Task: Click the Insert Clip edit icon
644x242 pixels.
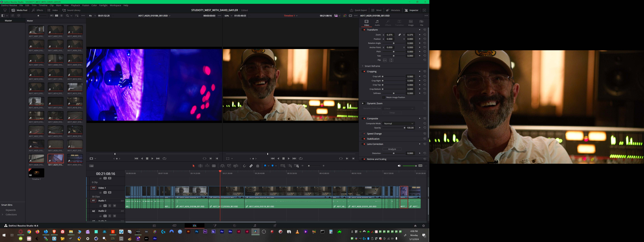Action: [x=222, y=166]
